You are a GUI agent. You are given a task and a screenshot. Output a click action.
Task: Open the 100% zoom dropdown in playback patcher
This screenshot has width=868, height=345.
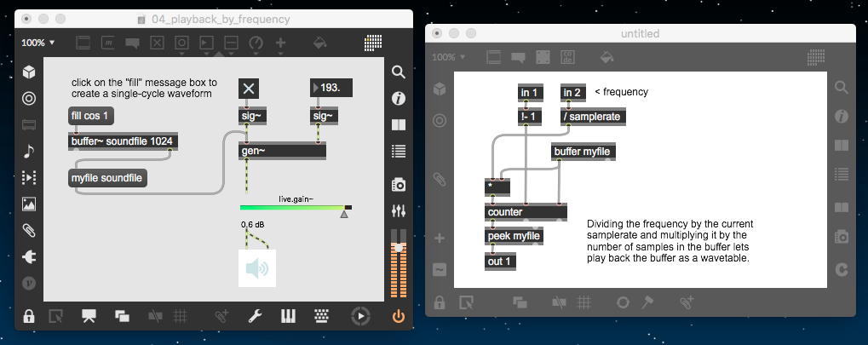[x=38, y=43]
